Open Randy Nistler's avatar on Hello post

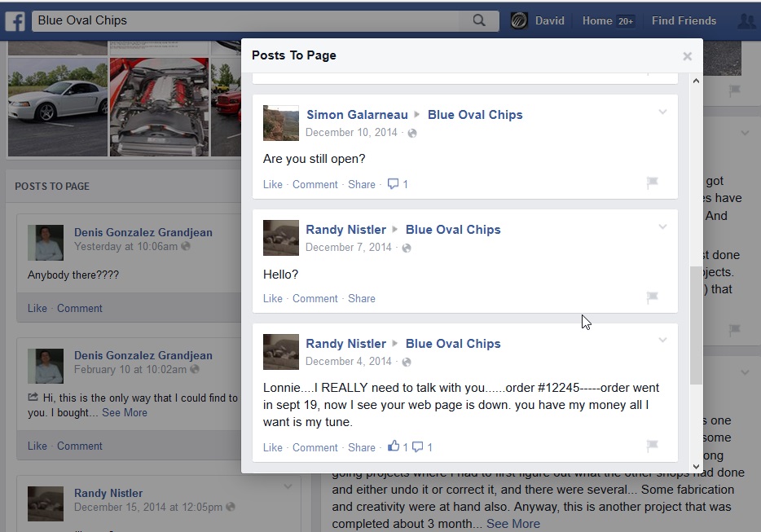pos(281,238)
